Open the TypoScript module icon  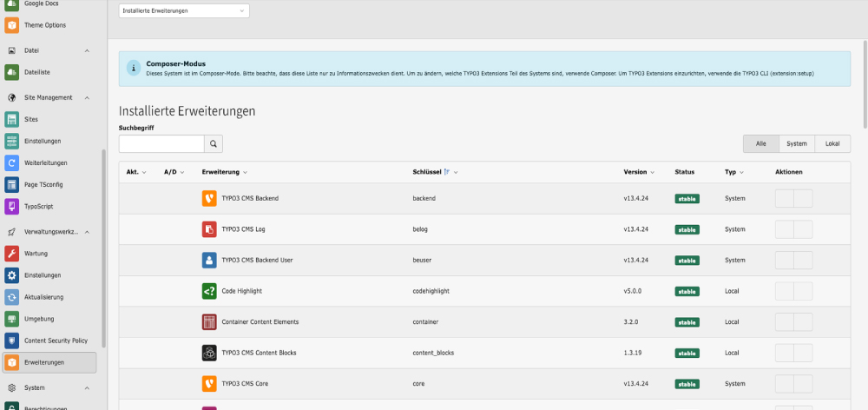(x=11, y=207)
